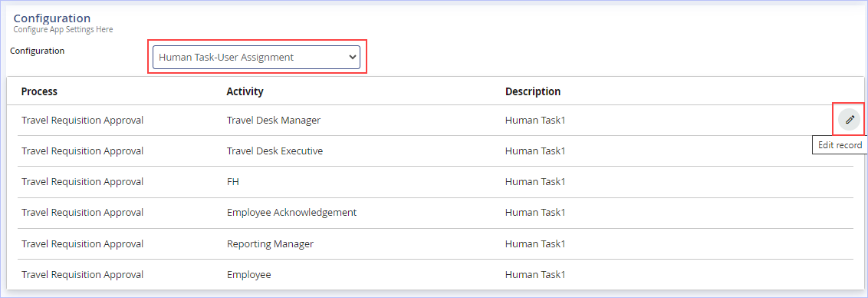Select the Travel Desk Manager row
The width and height of the screenshot is (868, 298).
tap(435, 120)
